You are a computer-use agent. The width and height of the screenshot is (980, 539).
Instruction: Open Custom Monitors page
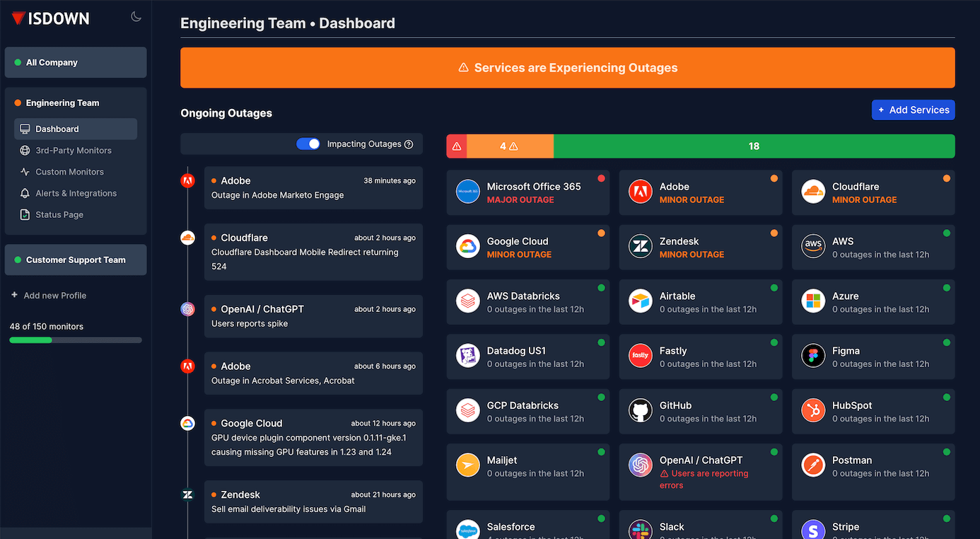tap(76, 172)
